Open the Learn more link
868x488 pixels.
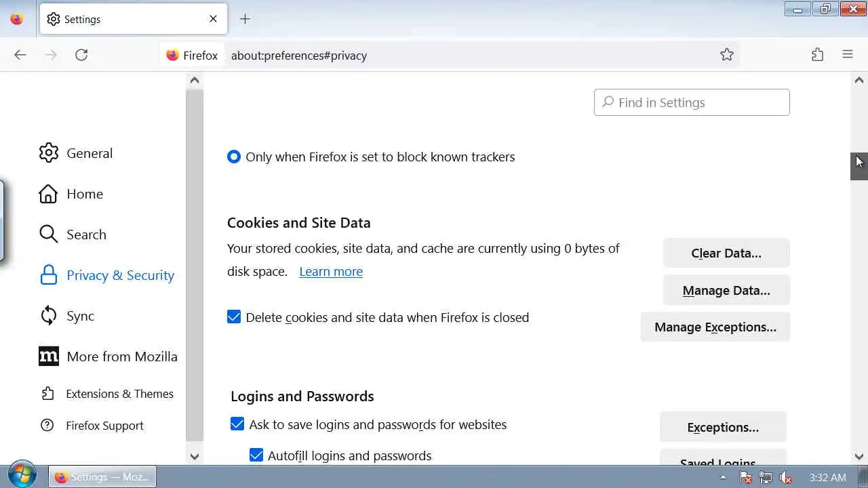click(x=331, y=271)
